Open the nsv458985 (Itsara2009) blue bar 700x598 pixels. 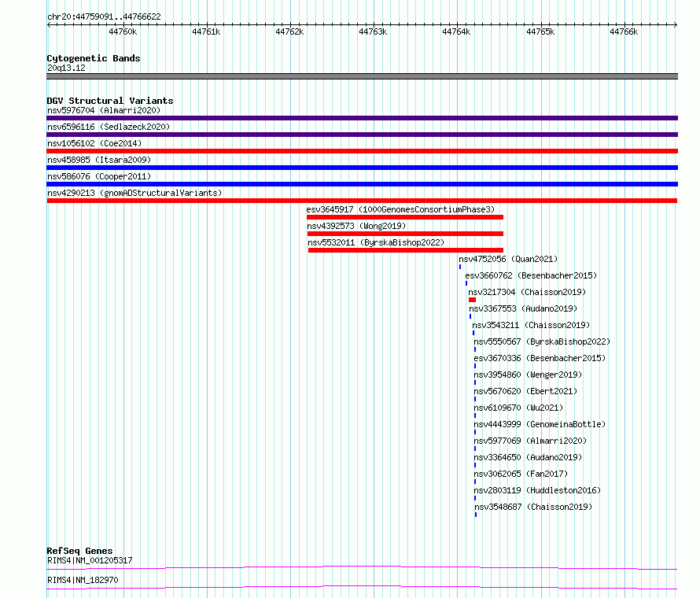(362, 168)
